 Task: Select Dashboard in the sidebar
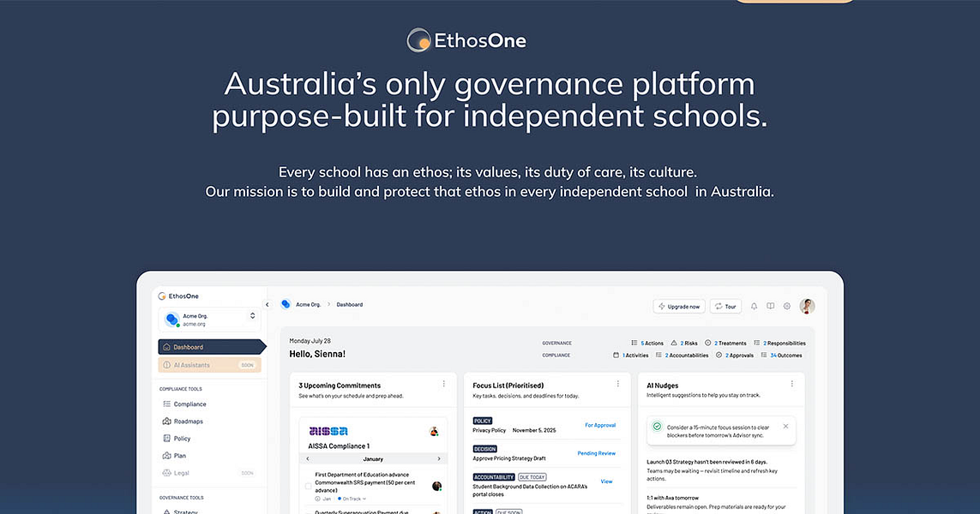(211, 347)
